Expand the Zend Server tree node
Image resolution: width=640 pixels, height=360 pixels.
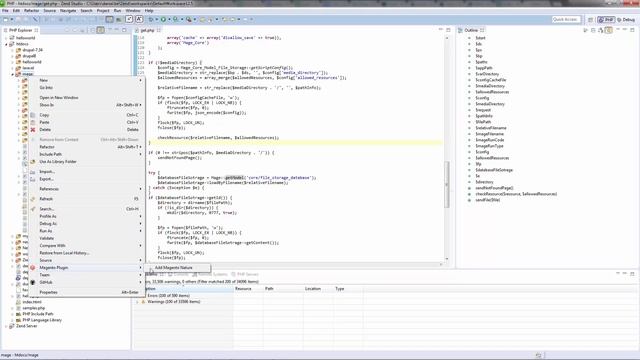coord(6,326)
